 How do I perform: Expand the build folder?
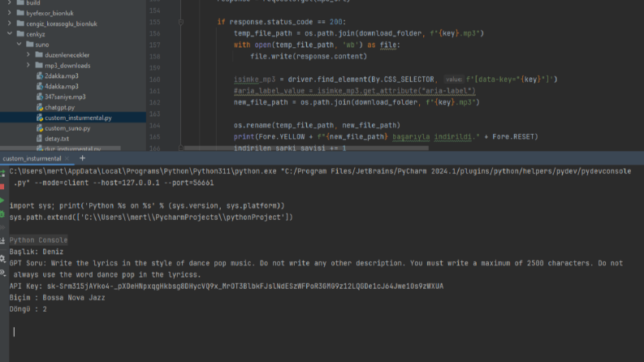click(10, 3)
